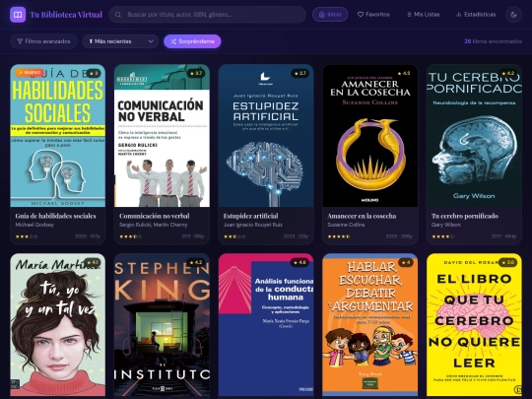
Task: Click the title text Amanecer en la cosecha
Action: (362, 216)
